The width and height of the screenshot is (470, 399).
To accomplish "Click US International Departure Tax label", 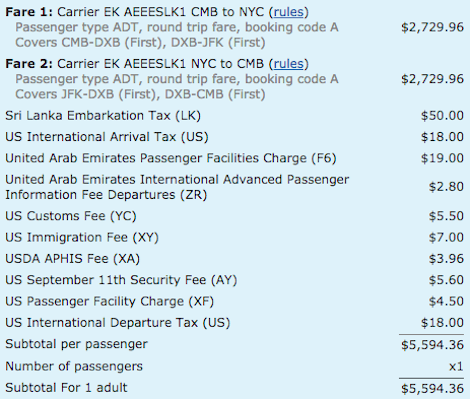I will coord(118,323).
